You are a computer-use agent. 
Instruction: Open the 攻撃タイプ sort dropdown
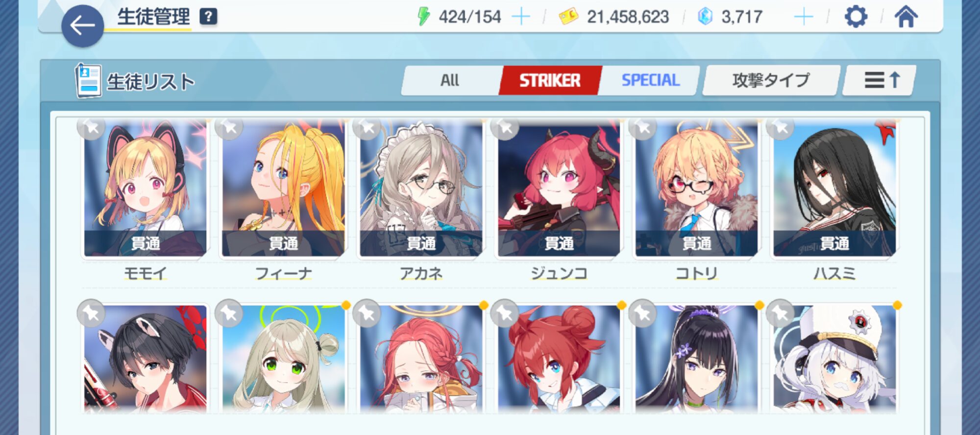771,80
